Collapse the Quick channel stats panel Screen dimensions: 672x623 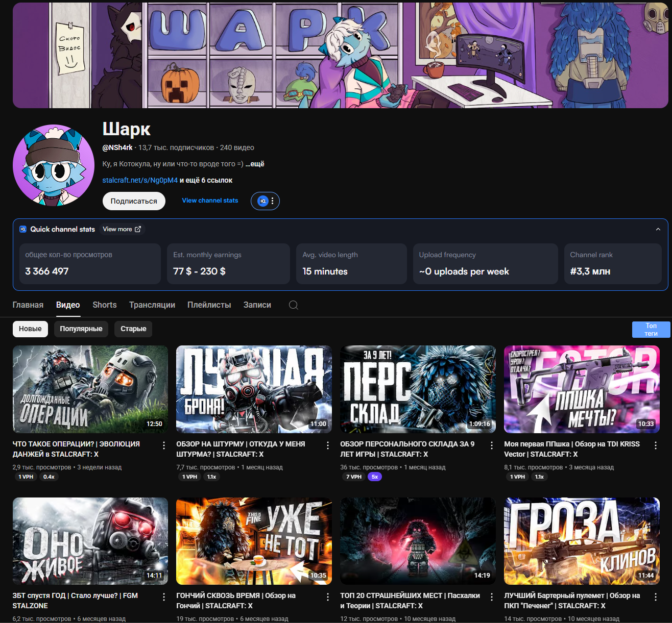(658, 229)
